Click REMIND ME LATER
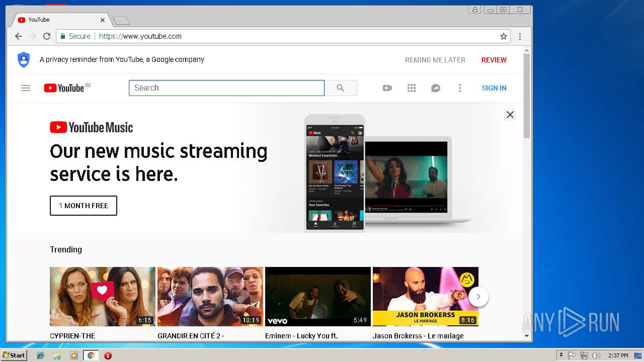 coord(435,60)
